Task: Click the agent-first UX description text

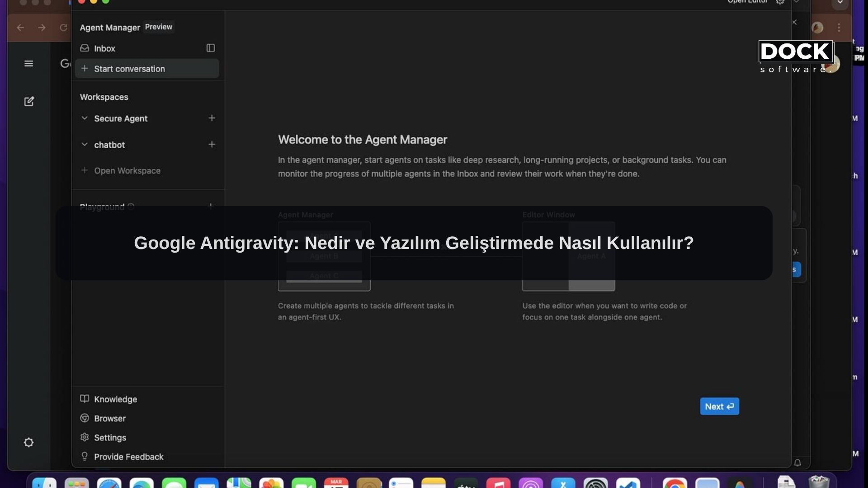Action: point(366,311)
